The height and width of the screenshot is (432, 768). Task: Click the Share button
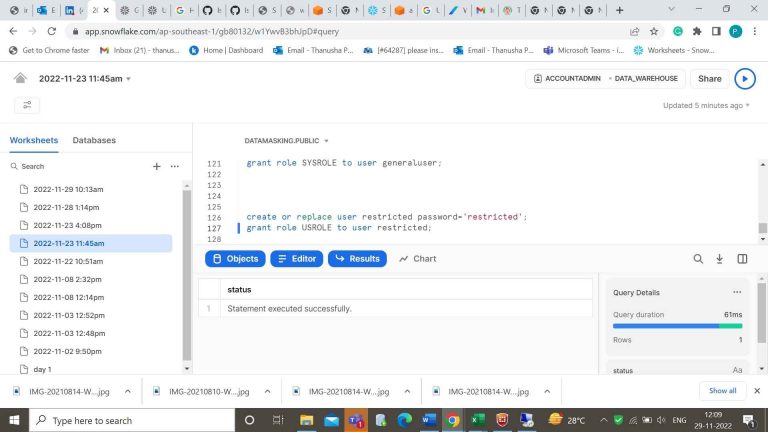tap(709, 78)
